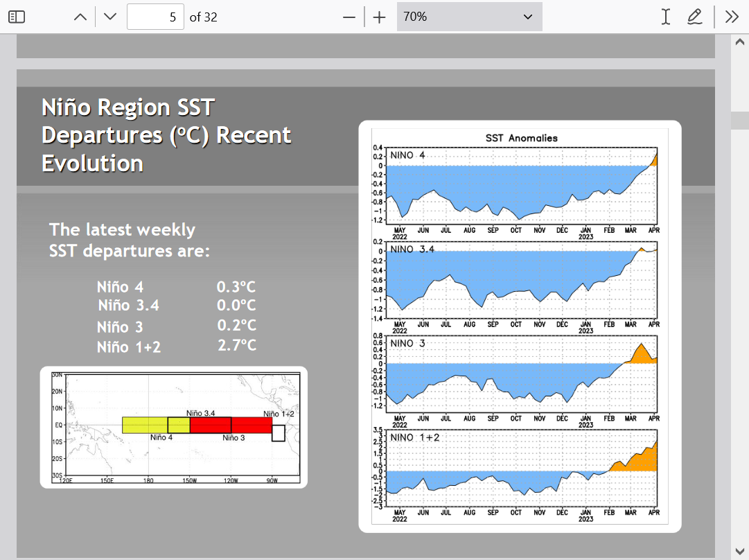749x560 pixels.
Task: Click the white Niño 1+2 box on map
Action: [x=279, y=433]
